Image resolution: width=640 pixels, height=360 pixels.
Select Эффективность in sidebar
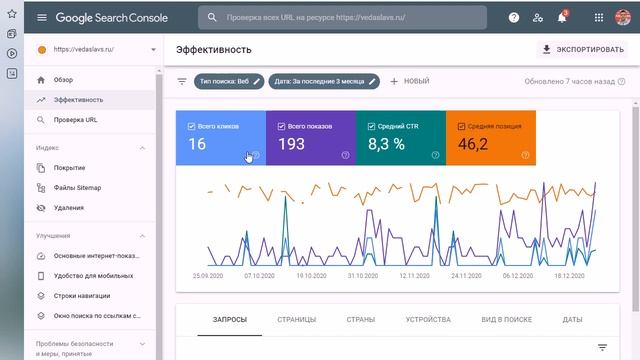coord(90,100)
